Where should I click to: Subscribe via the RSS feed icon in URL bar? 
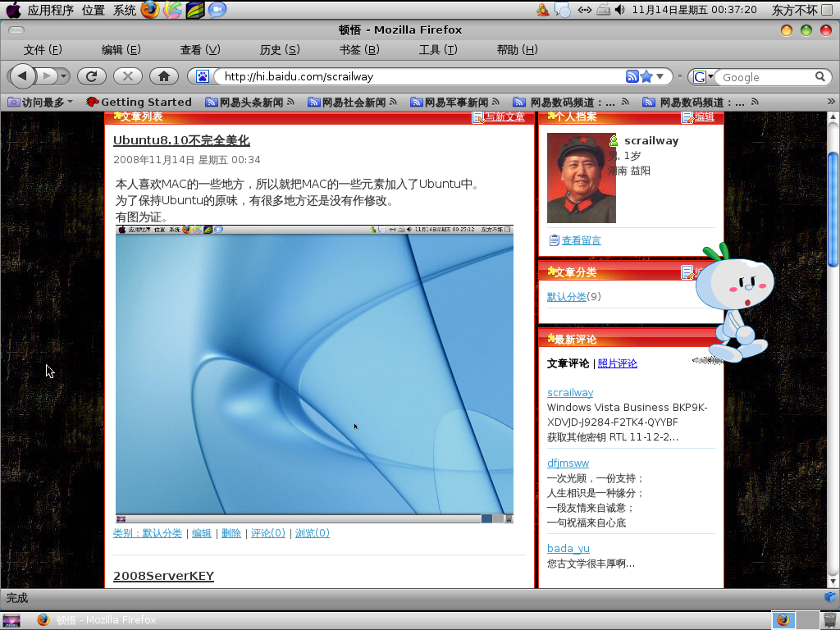point(632,76)
